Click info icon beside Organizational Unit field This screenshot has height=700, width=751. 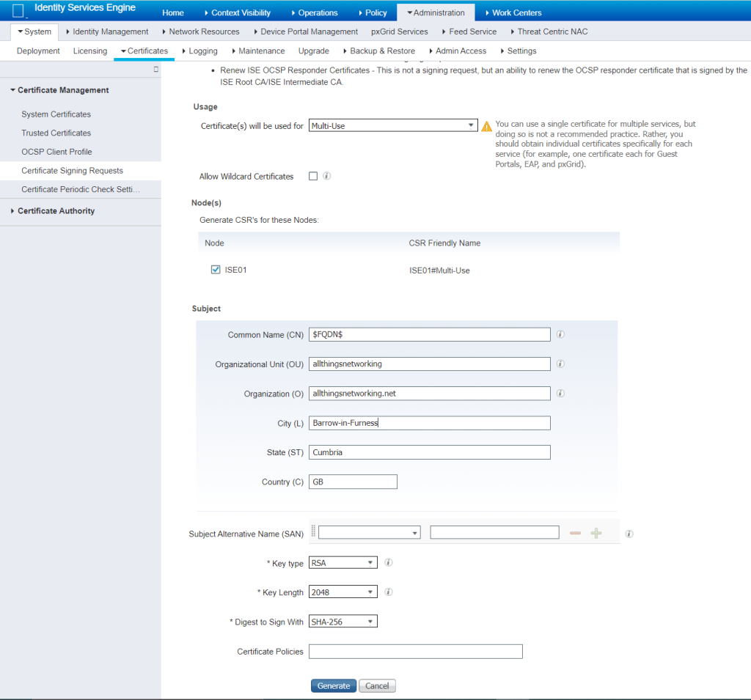point(560,364)
